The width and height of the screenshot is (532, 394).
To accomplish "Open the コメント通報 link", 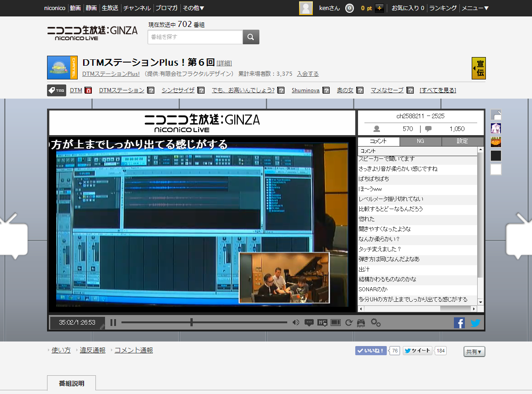I will click(x=134, y=350).
